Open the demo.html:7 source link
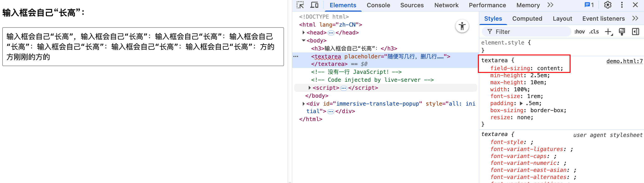The height and width of the screenshot is (183, 644). coord(624,61)
